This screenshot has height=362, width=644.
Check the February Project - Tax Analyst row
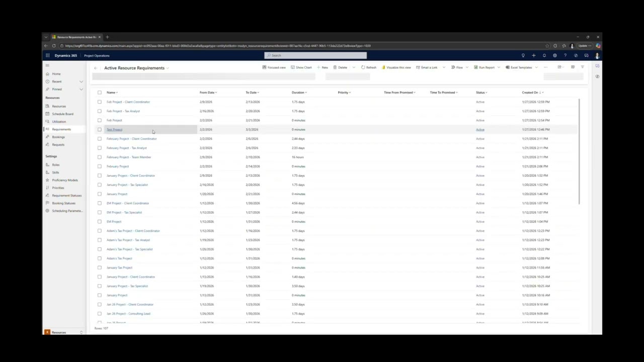coord(99,148)
